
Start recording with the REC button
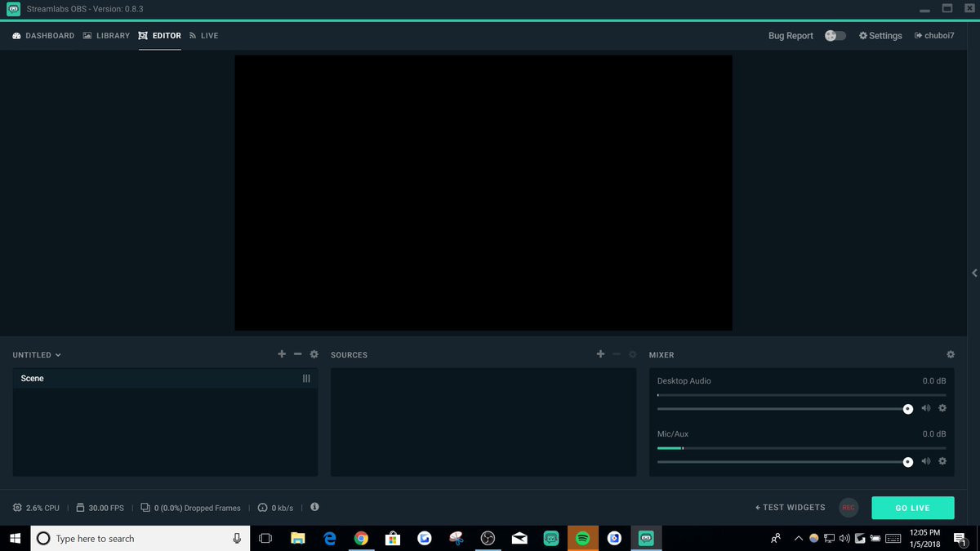849,508
